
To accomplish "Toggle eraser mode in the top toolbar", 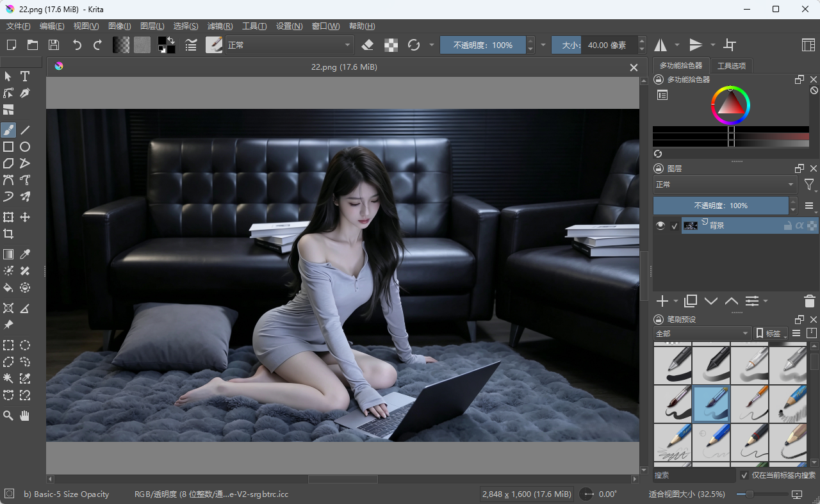I will click(x=368, y=45).
